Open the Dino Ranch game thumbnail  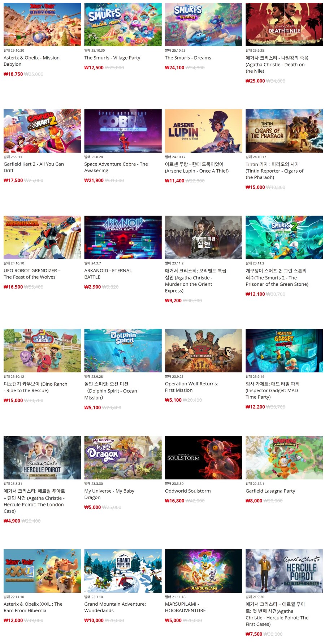42,350
